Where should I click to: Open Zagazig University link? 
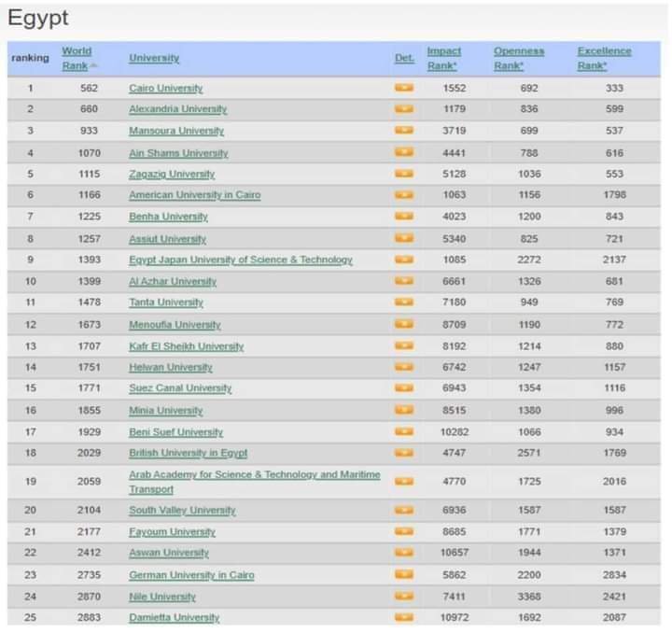[172, 174]
